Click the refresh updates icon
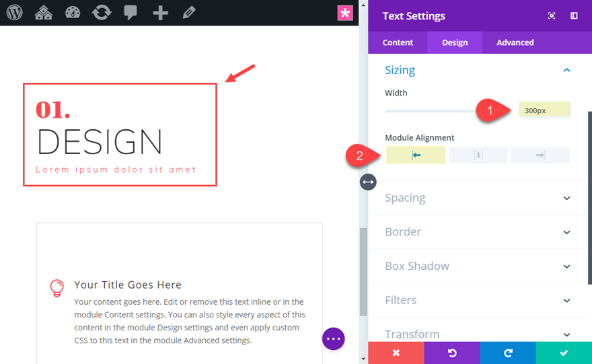The height and width of the screenshot is (364, 592). (x=102, y=13)
